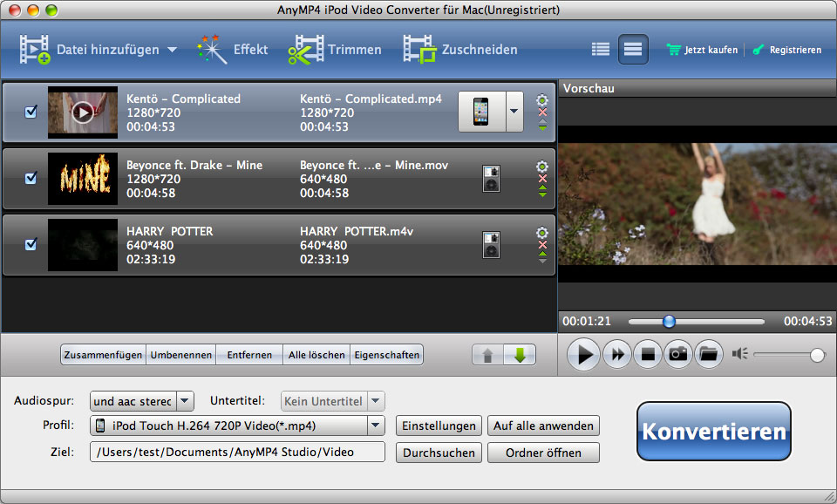Screen dimensions: 837x504
Task: Start conversion with Konvertieren
Action: point(714,432)
